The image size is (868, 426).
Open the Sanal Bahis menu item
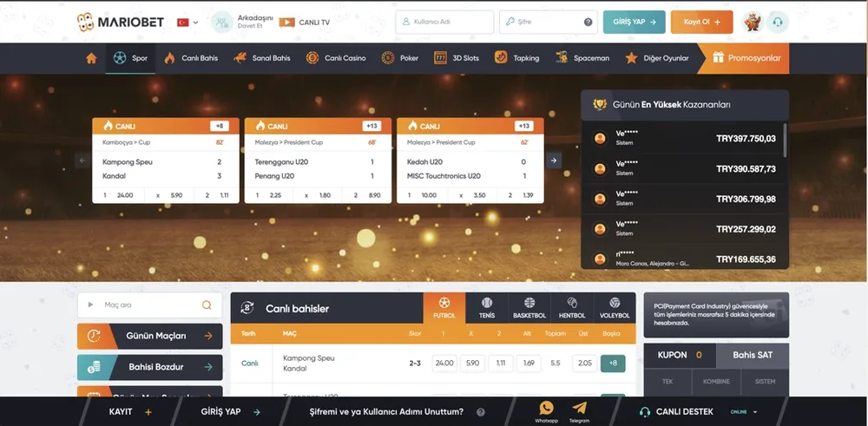tap(262, 58)
